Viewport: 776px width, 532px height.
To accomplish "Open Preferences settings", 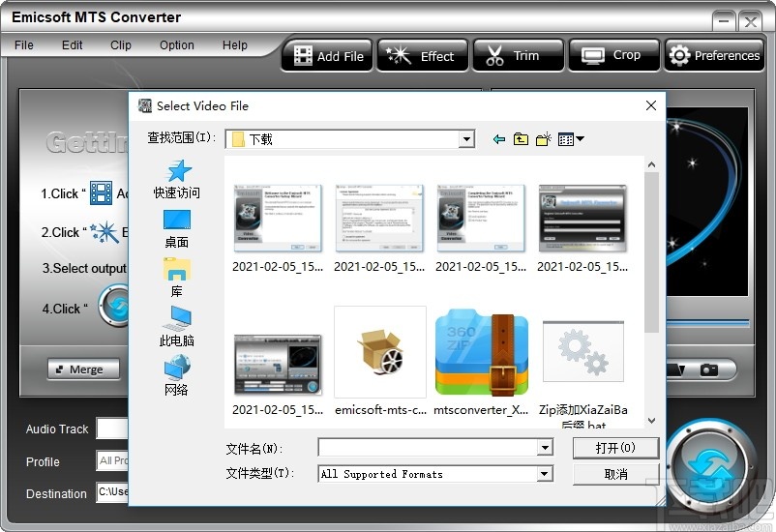I will [x=714, y=56].
